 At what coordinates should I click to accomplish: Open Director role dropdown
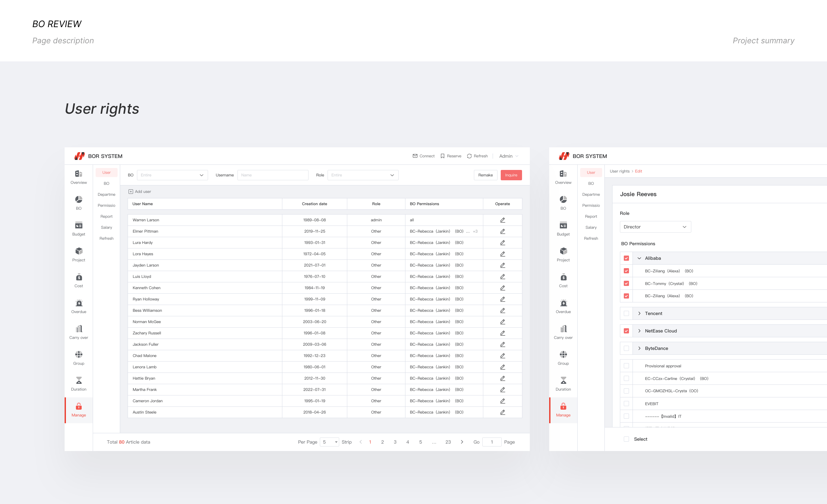point(655,227)
